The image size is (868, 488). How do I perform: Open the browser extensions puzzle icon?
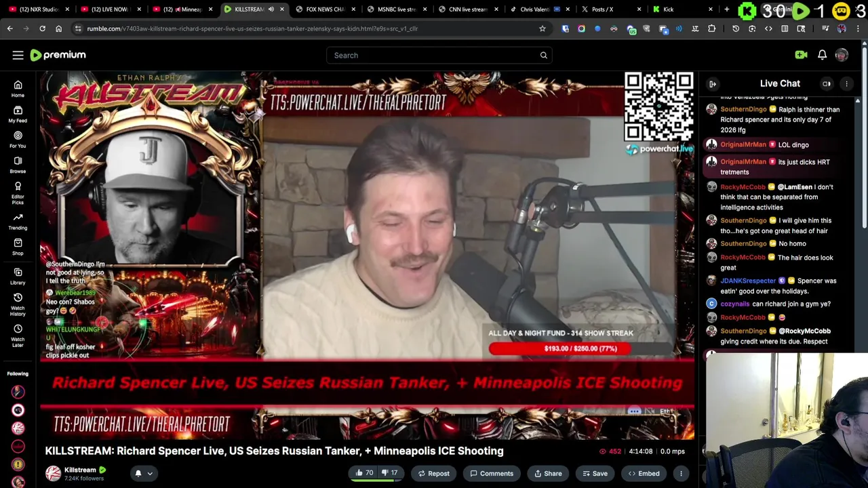click(x=711, y=28)
